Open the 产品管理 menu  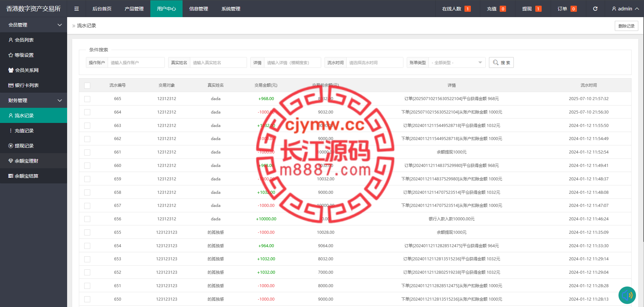click(134, 9)
